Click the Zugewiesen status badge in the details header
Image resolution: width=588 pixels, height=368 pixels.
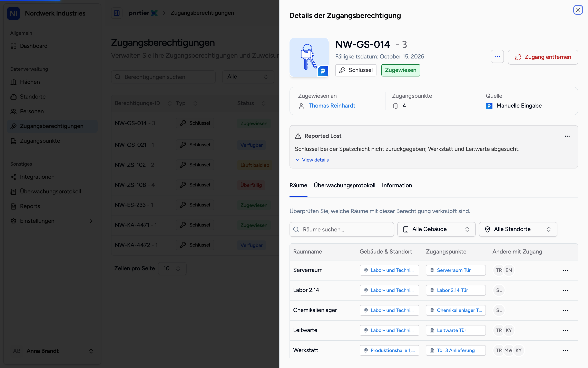coord(400,70)
